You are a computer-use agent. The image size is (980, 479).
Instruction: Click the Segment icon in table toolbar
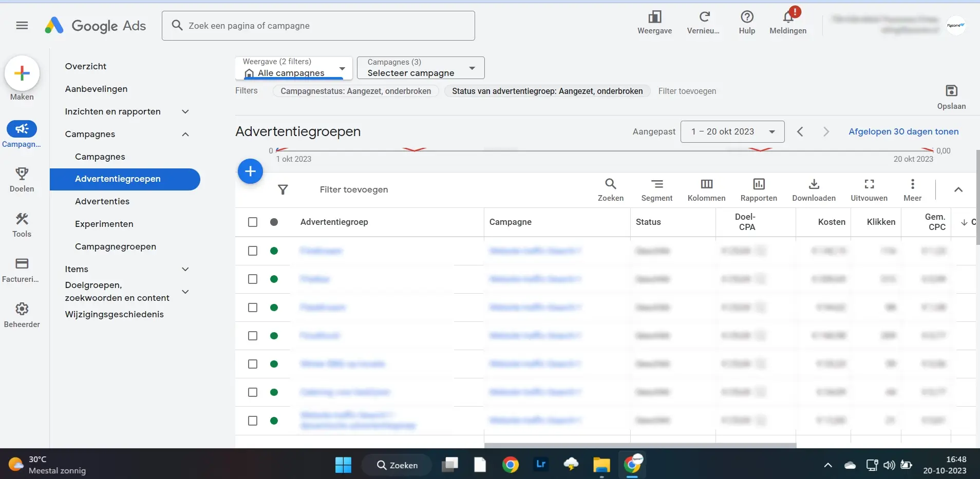pyautogui.click(x=656, y=185)
